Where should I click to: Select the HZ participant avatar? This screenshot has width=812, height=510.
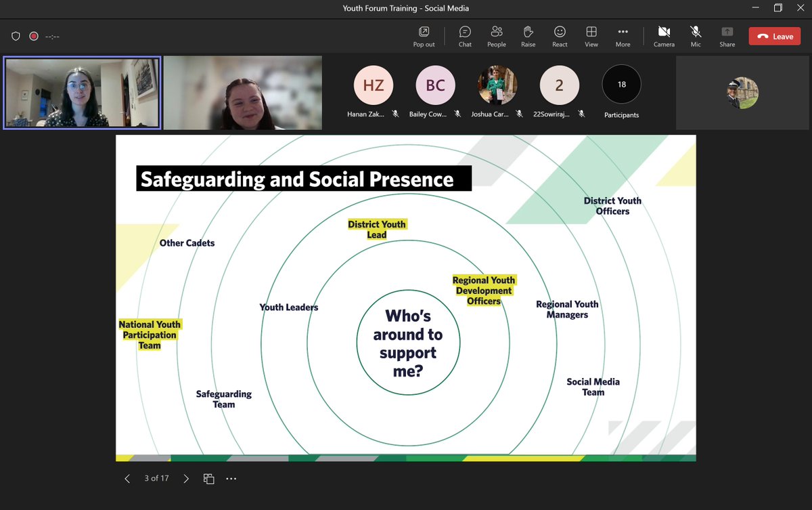click(x=374, y=85)
